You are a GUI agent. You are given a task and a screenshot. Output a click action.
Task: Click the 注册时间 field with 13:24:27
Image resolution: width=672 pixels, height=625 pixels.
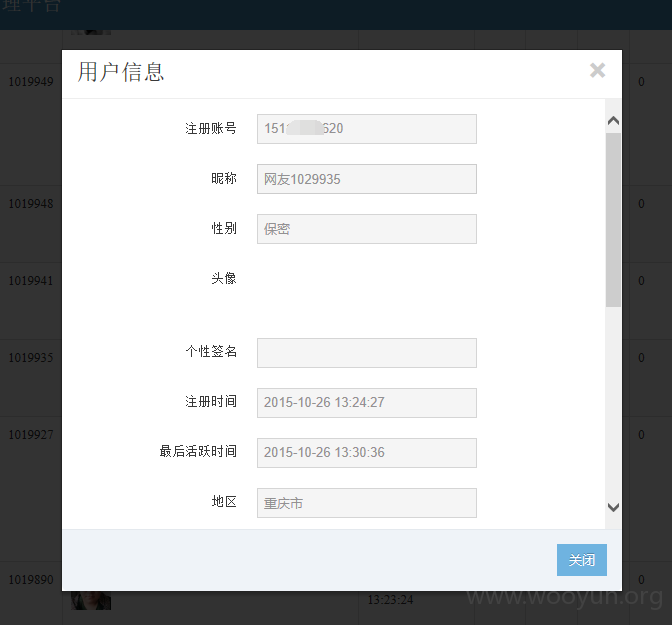coord(367,403)
